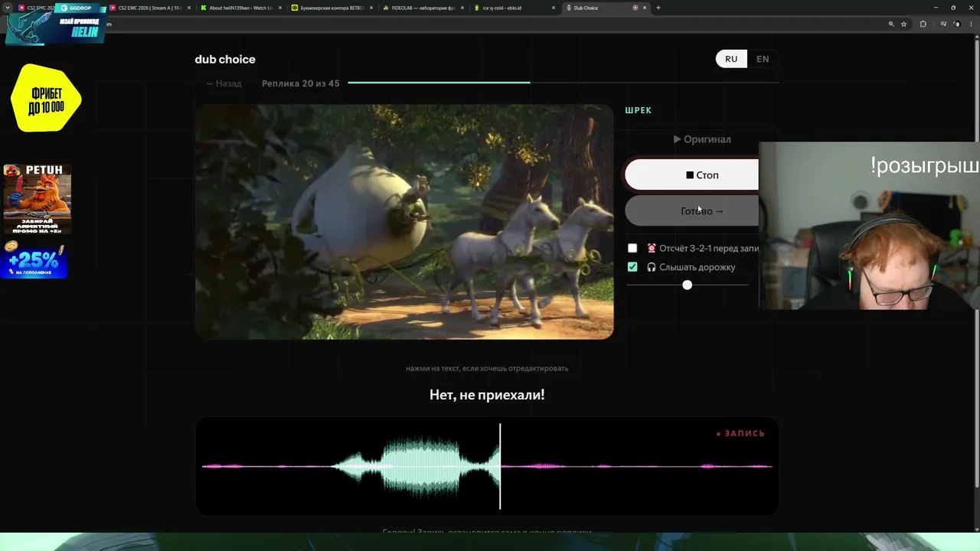Play the original with Оригинал button
The height and width of the screenshot is (551, 980).
click(702, 139)
